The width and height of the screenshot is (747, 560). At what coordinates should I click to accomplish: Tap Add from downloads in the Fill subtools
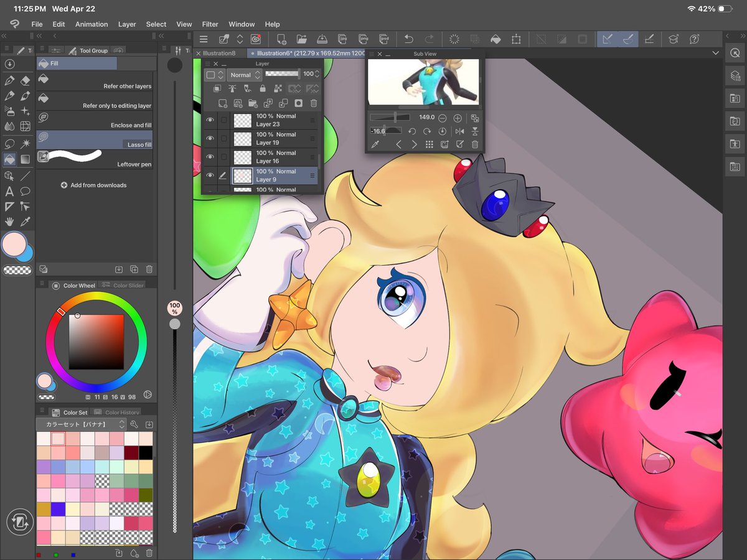[95, 185]
